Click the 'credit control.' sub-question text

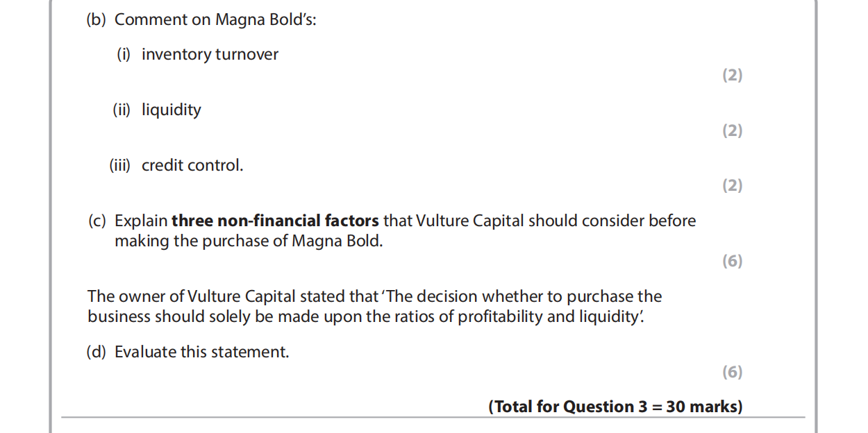(192, 166)
